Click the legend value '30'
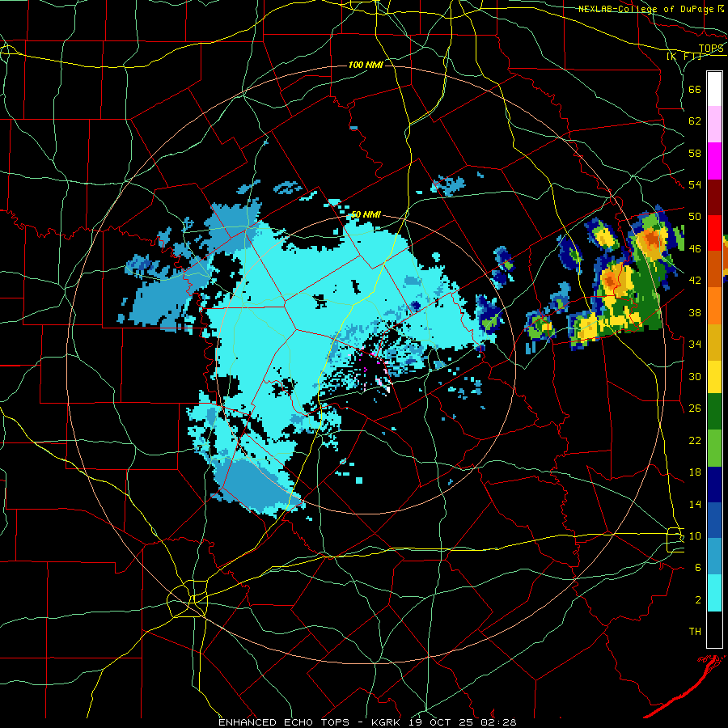The height and width of the screenshot is (728, 728). [x=695, y=376]
